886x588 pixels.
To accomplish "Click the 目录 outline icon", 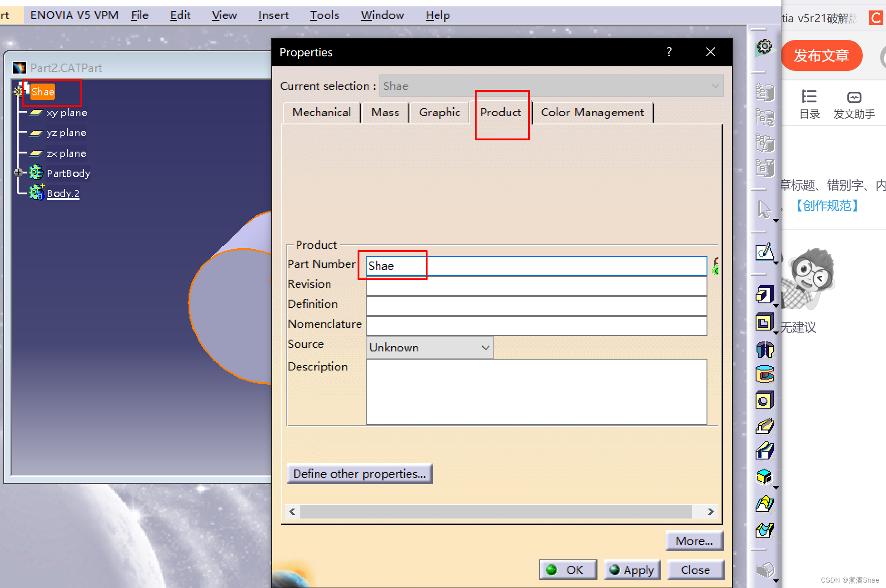I will click(809, 97).
